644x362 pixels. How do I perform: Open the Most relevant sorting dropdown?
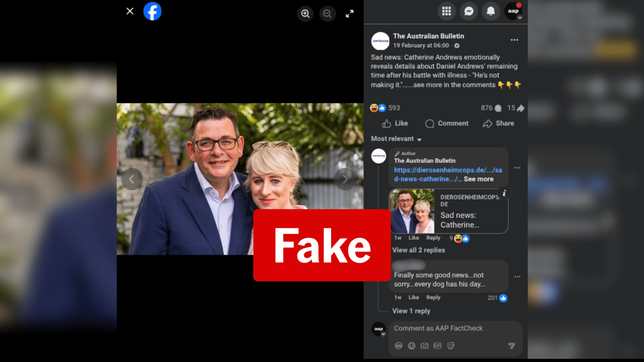click(395, 139)
